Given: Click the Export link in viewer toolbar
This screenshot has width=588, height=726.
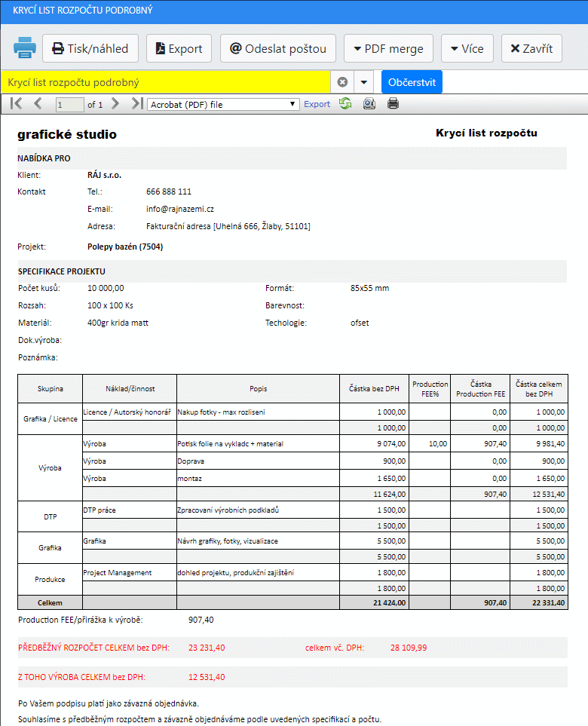Looking at the screenshot, I should tap(317, 104).
